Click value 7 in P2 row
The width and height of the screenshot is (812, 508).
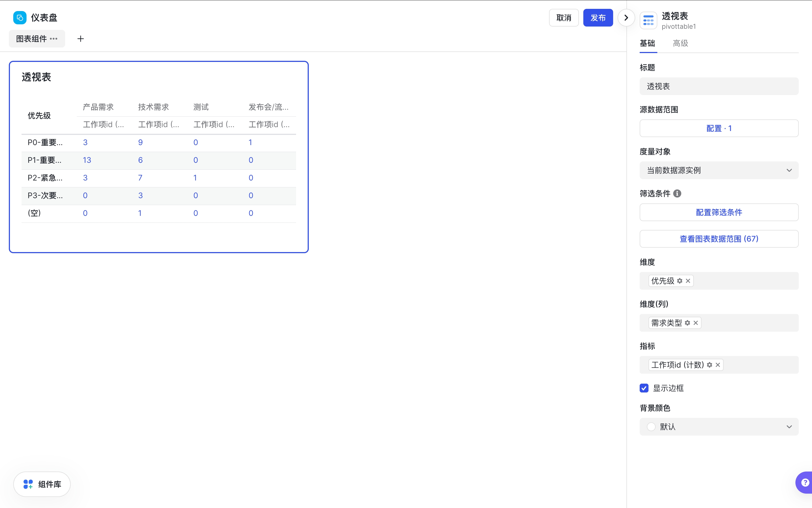(140, 178)
